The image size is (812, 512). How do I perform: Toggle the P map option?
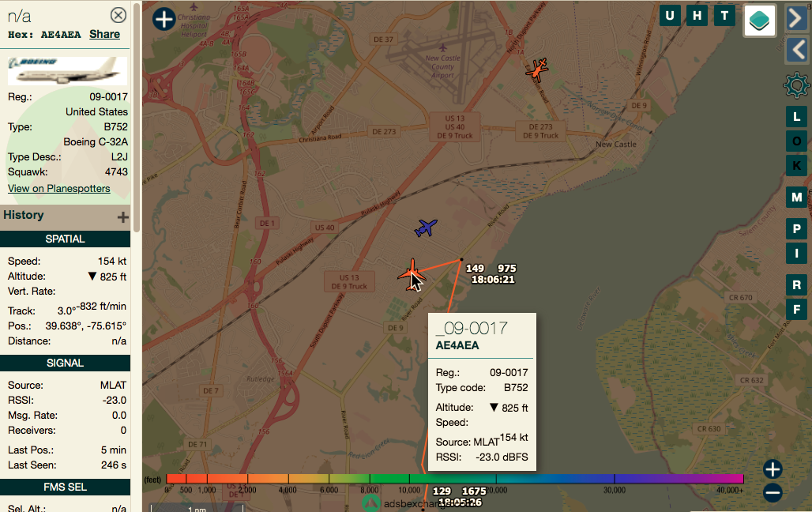pyautogui.click(x=796, y=228)
